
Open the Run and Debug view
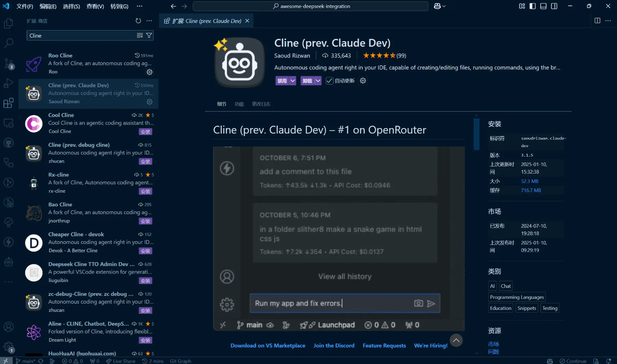(x=8, y=83)
